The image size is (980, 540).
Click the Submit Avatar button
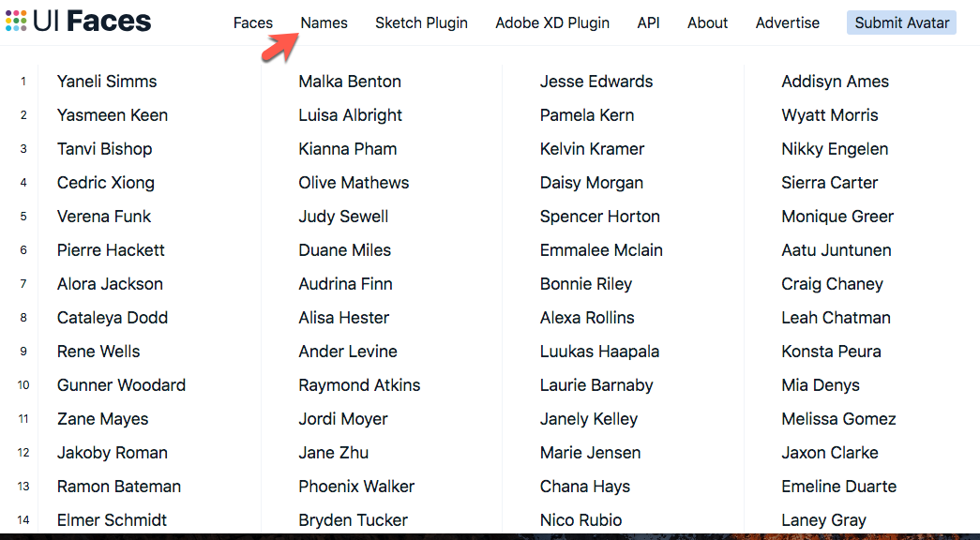901,22
